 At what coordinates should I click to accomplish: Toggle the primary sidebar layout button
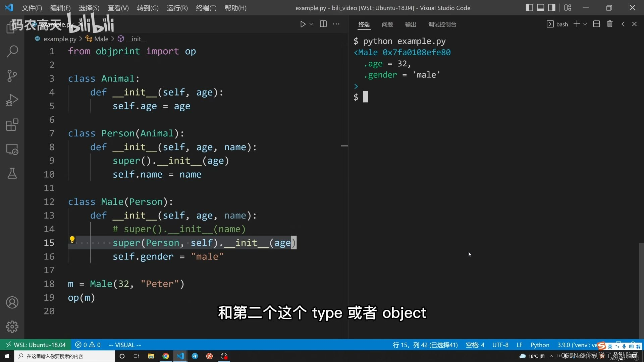pyautogui.click(x=529, y=8)
